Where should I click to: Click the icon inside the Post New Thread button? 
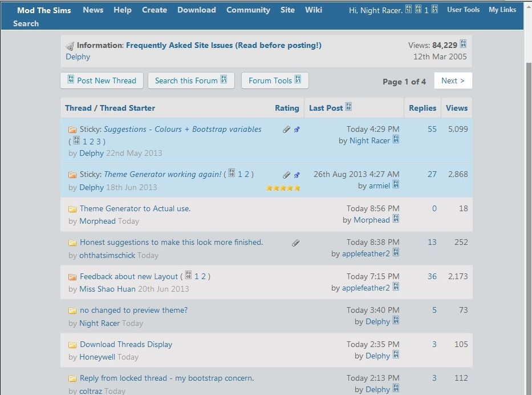pyautogui.click(x=70, y=80)
